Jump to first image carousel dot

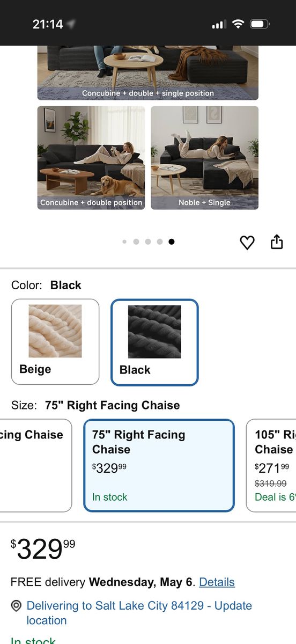[124, 241]
